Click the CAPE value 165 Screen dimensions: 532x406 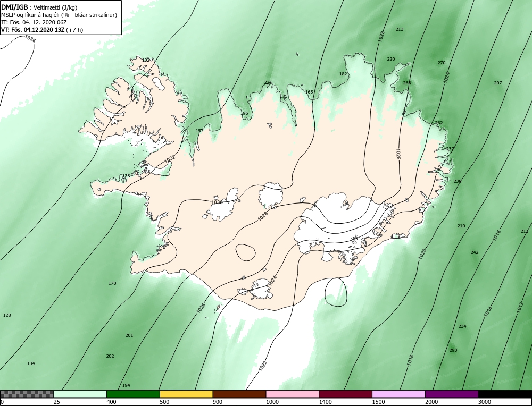[309, 92]
